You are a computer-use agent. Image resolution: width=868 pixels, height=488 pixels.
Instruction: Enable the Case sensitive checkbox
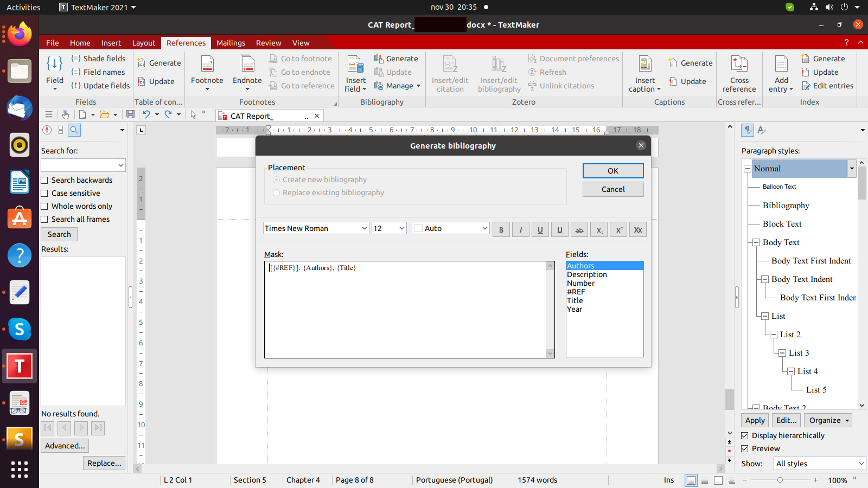[45, 194]
